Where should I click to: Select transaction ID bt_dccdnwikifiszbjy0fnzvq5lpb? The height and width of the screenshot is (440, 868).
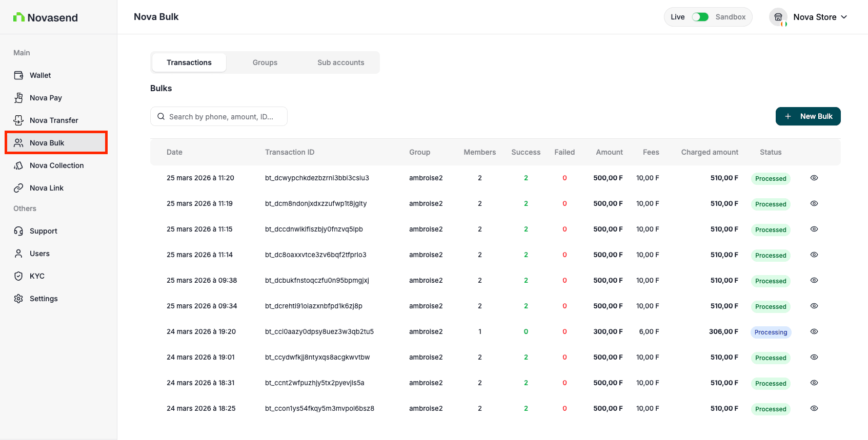[x=314, y=229]
